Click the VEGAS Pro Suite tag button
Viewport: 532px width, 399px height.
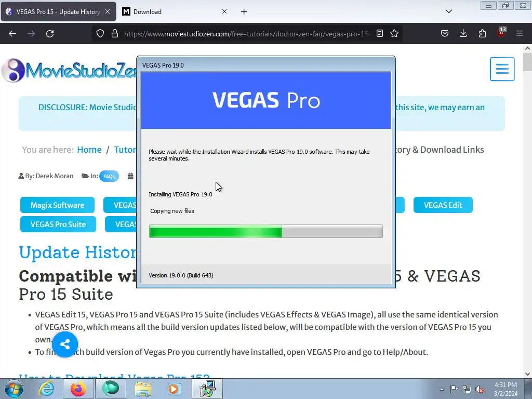click(x=58, y=224)
